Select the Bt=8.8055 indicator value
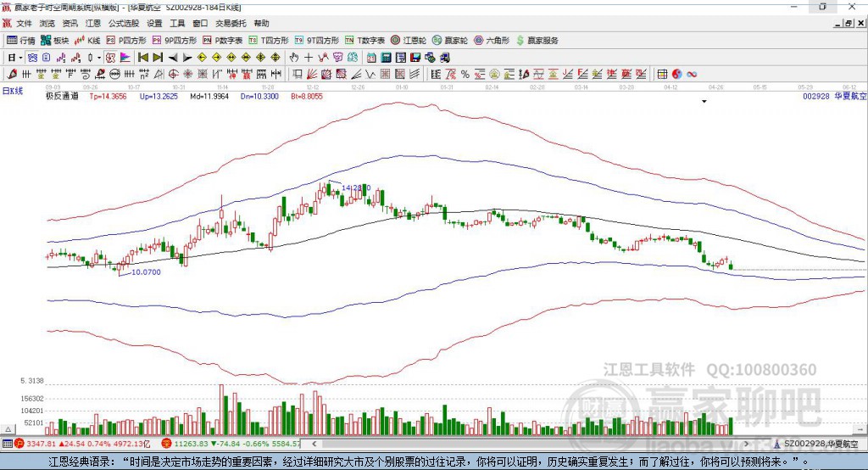Screen dimensions: 868x470 [307, 96]
